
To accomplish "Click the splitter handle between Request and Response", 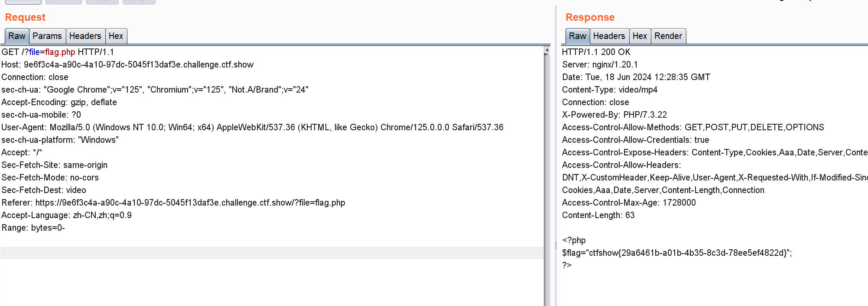I will coord(556,245).
